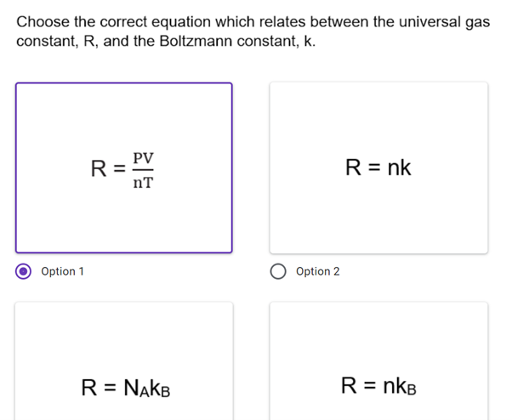Pick the R = nk answer card
Screen dimensions: 512x420
pyautogui.click(x=378, y=167)
